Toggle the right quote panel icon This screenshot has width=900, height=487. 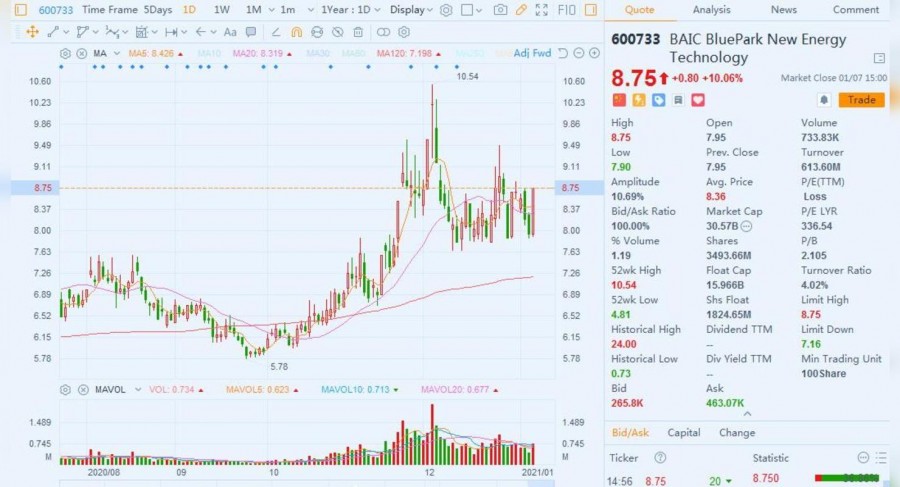591,10
